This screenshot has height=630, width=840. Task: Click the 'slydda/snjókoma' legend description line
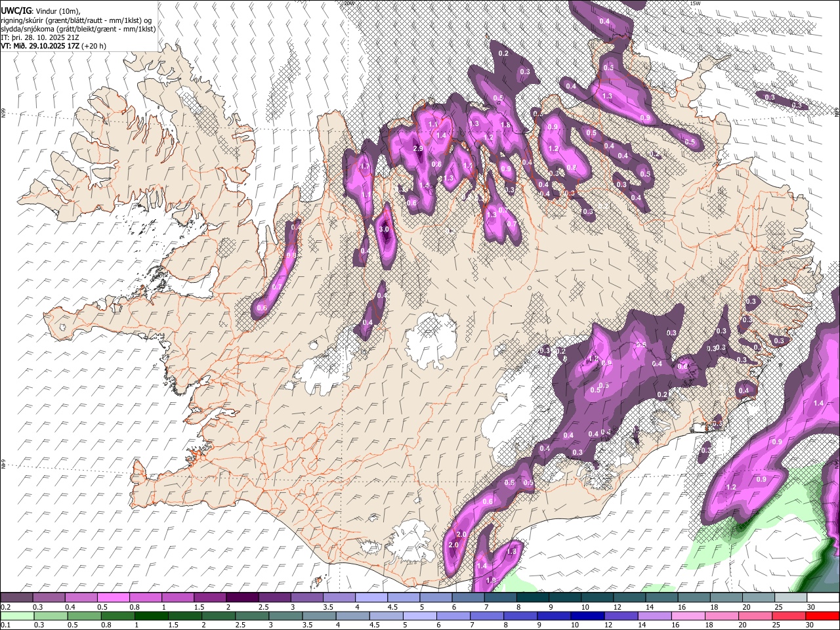point(78,29)
